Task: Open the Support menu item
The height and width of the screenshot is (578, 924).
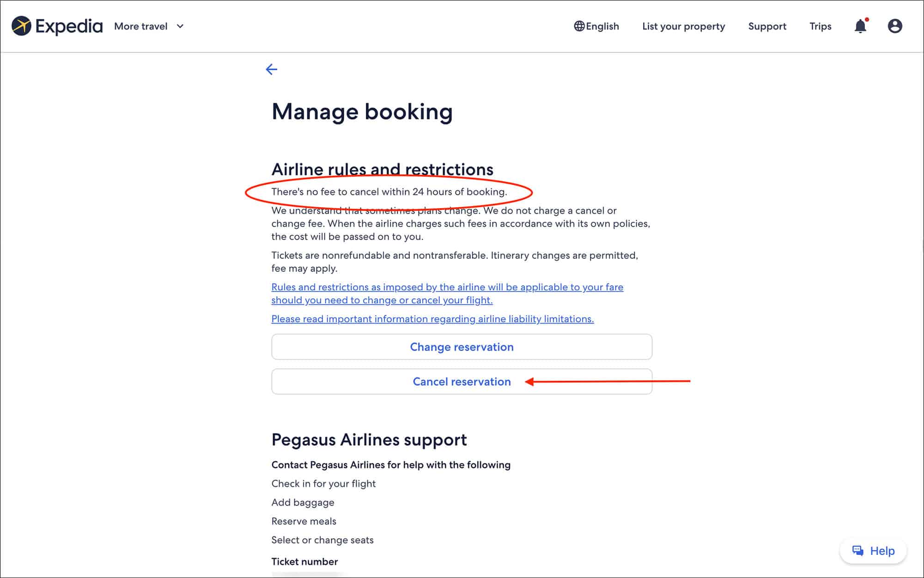Action: pos(767,26)
